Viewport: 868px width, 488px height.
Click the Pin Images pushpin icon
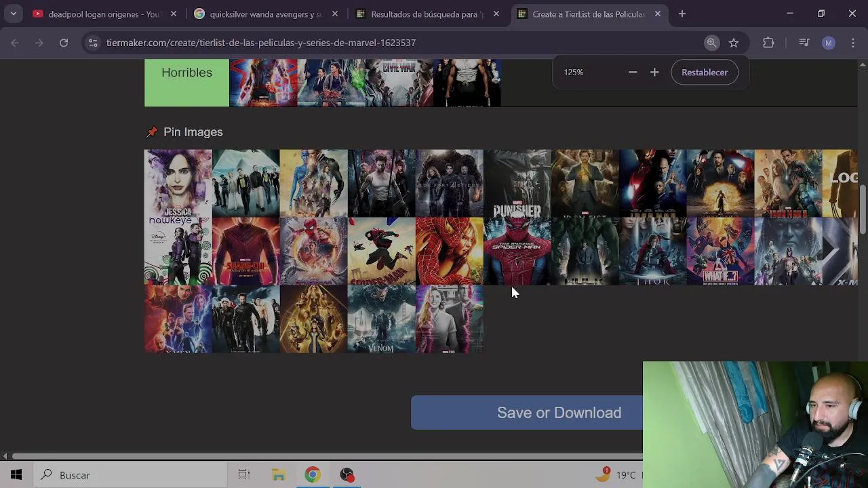[x=152, y=132]
